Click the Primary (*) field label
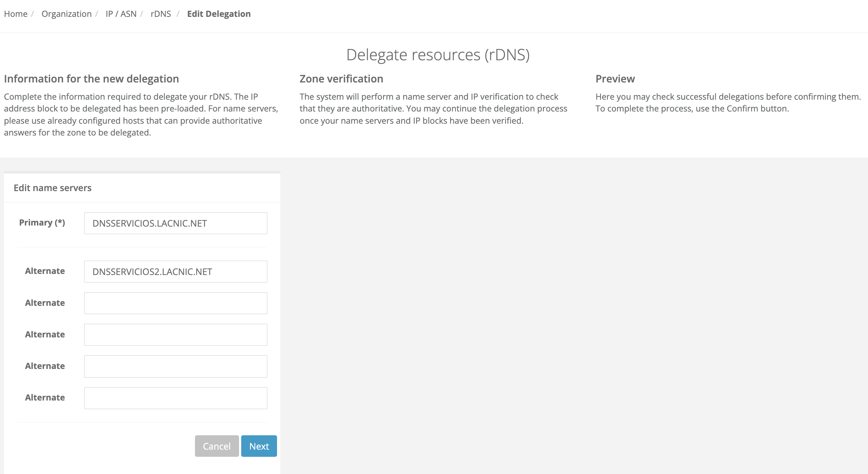Screen dimensions: 868x474 pyautogui.click(x=42, y=222)
